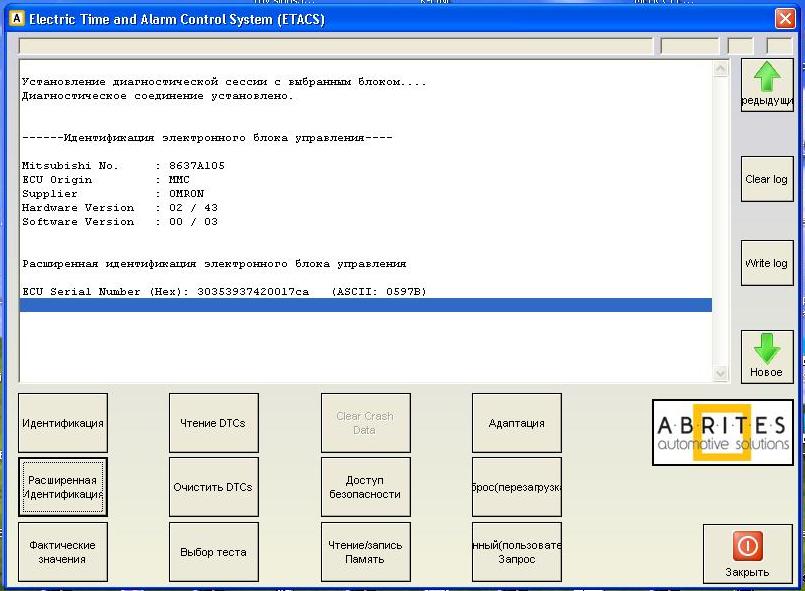
Task: Open Идентификация function
Action: [62, 423]
